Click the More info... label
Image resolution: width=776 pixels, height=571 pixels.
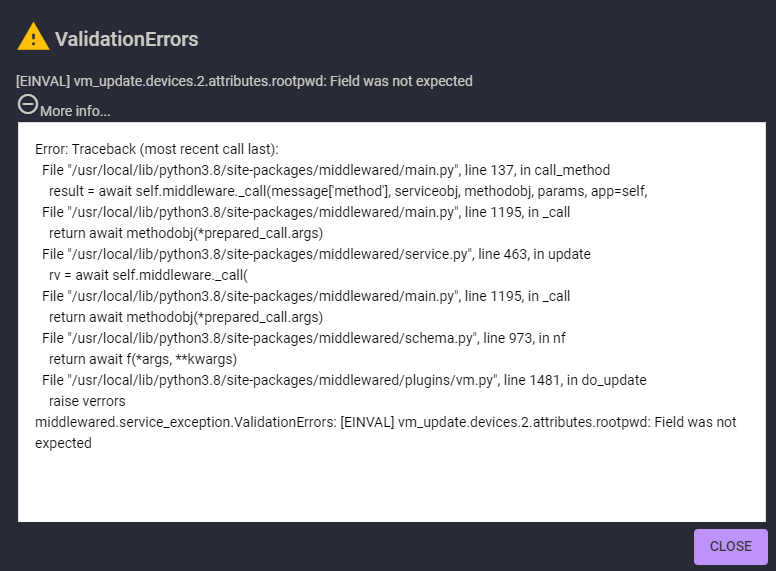pyautogui.click(x=75, y=111)
